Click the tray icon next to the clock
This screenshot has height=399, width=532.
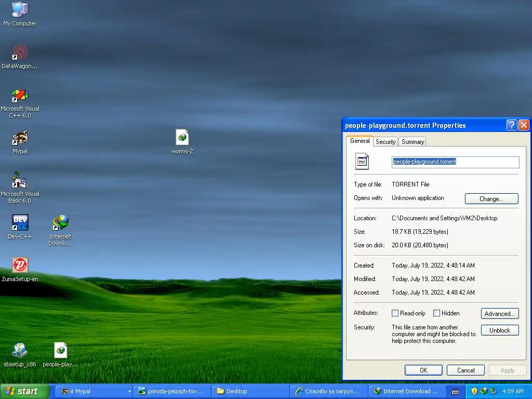tap(494, 391)
